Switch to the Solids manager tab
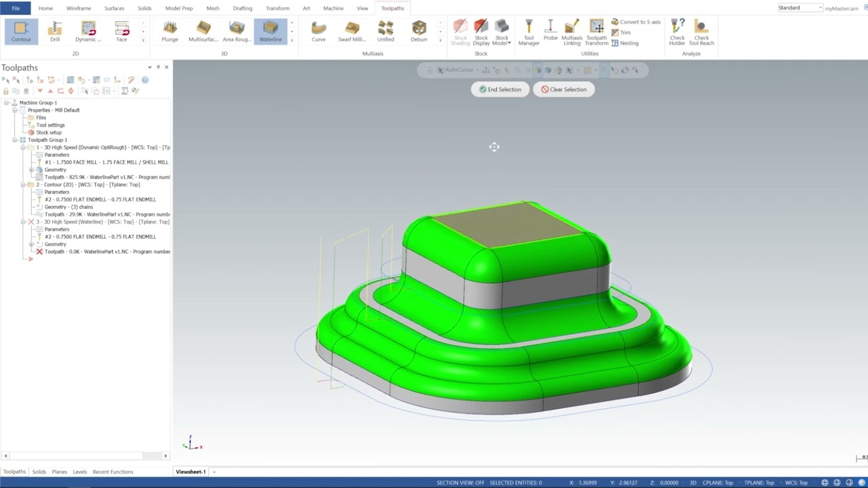Viewport: 868px width, 488px height. coord(39,472)
